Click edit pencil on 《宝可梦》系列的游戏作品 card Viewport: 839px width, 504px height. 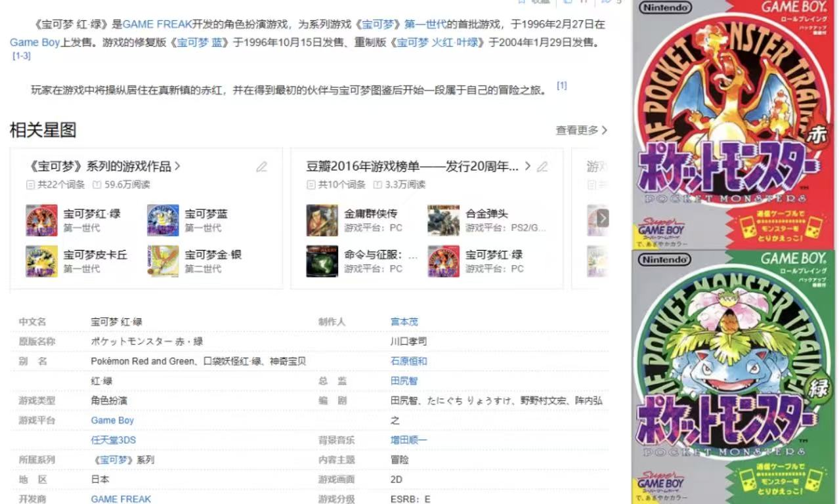point(262,167)
